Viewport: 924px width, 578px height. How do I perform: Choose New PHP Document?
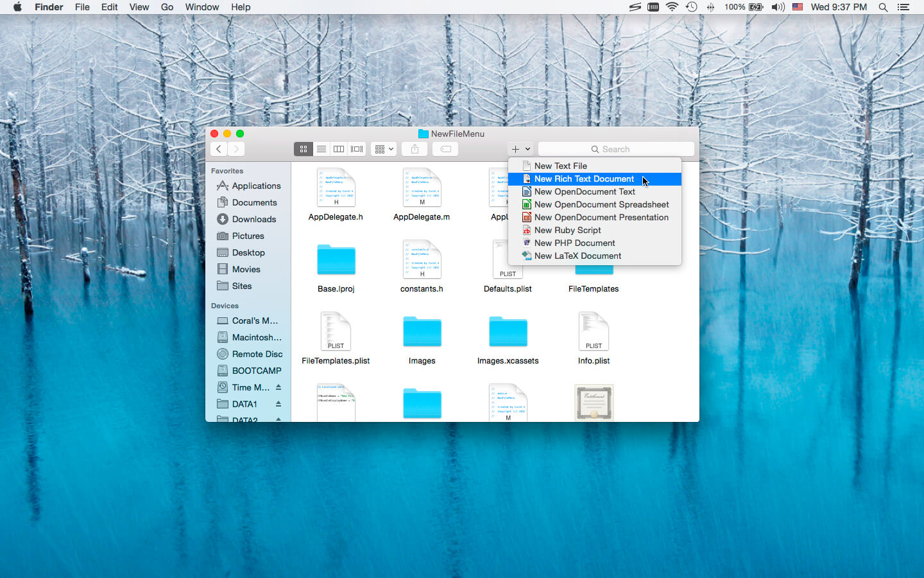coord(594,243)
